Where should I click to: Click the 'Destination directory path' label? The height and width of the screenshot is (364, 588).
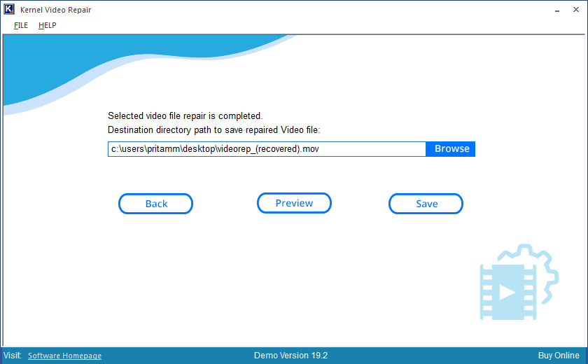click(x=213, y=129)
